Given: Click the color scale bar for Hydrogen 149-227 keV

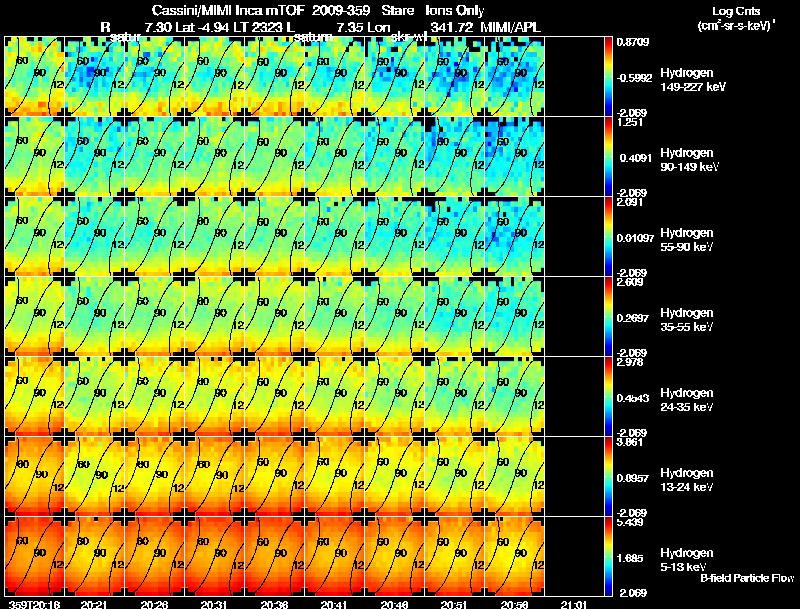Looking at the screenshot, I should [608, 77].
